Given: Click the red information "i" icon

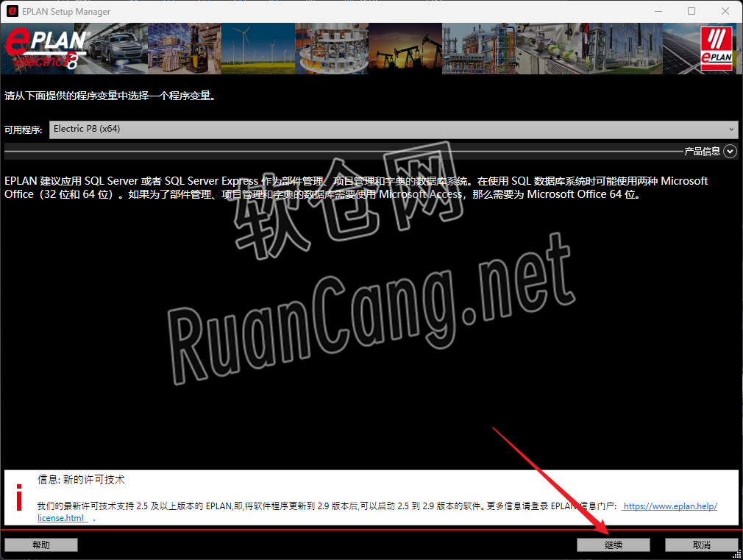Looking at the screenshot, I should [19, 495].
